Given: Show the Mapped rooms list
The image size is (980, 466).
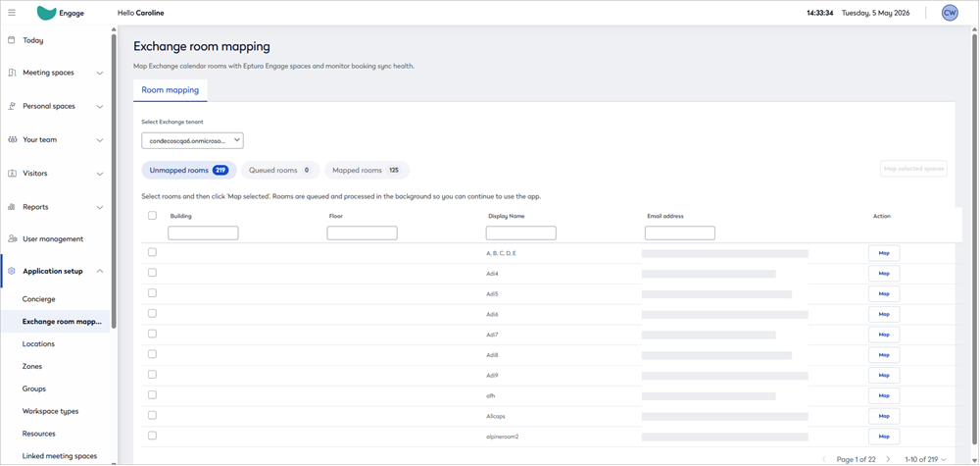Looking at the screenshot, I should coord(367,170).
